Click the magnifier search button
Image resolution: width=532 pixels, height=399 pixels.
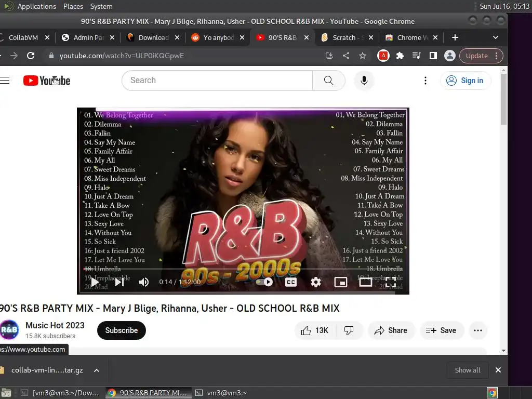click(x=328, y=81)
